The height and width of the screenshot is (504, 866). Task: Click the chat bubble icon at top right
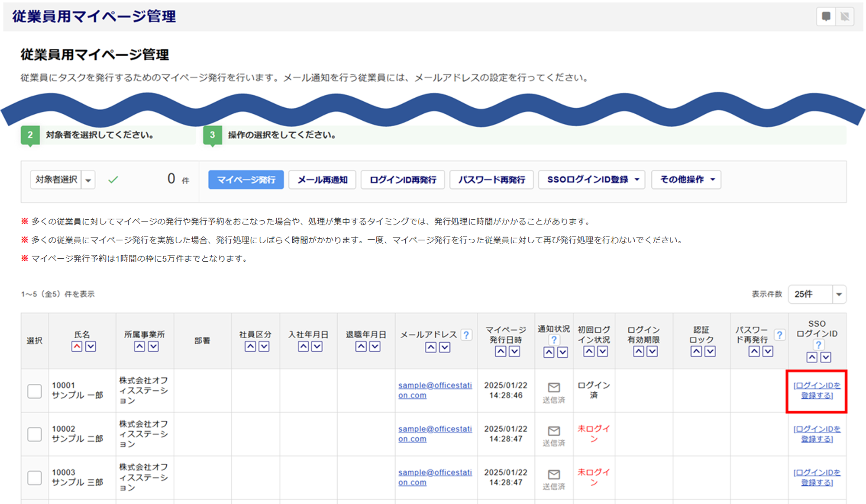coord(826,16)
